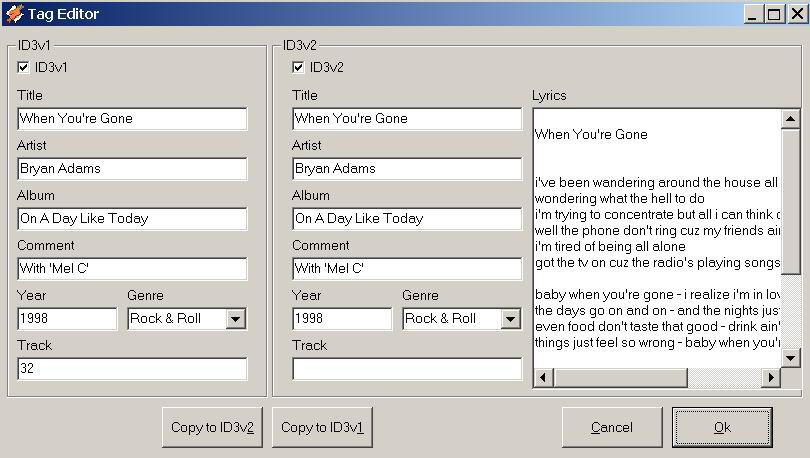Focus the ID3v2 Title input field

[x=407, y=119]
